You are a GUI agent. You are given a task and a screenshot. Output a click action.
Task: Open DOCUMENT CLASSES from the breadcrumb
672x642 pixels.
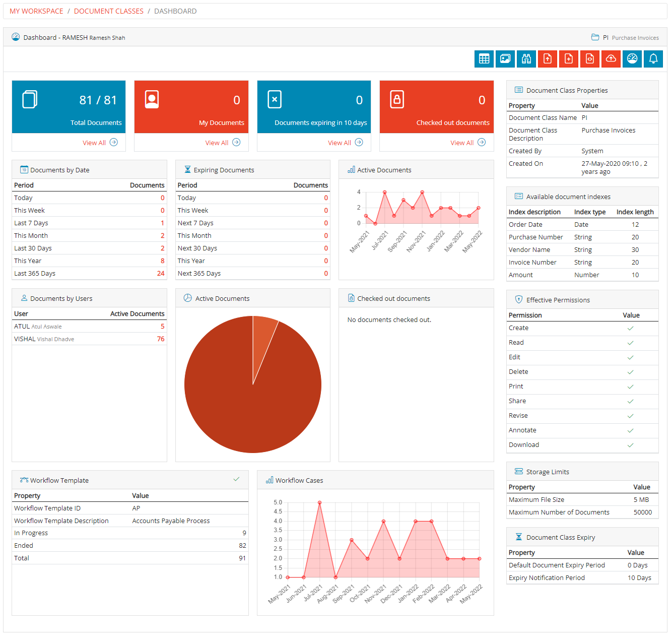click(108, 11)
